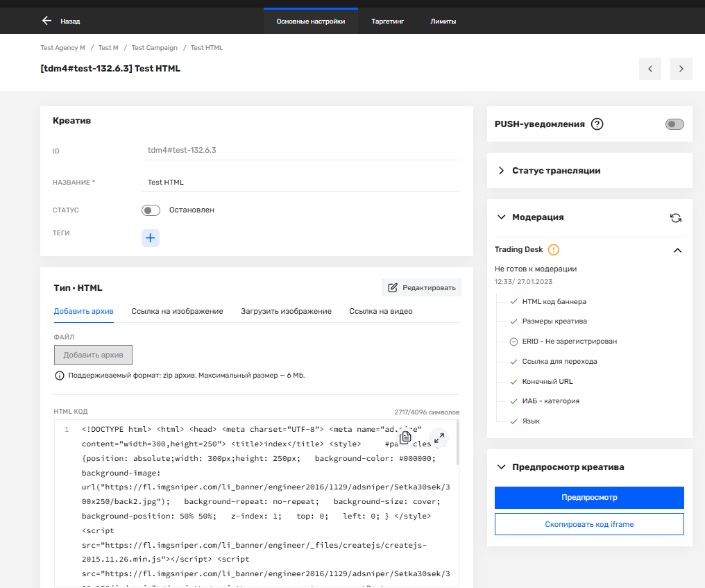The width and height of the screenshot is (705, 588).
Task: Click the Редактировать button
Action: [x=422, y=287]
